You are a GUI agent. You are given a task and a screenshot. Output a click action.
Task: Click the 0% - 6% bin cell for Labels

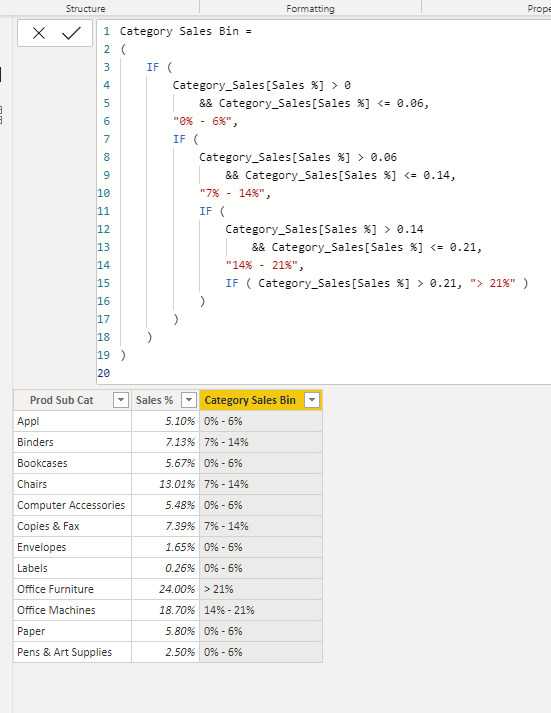coord(261,568)
